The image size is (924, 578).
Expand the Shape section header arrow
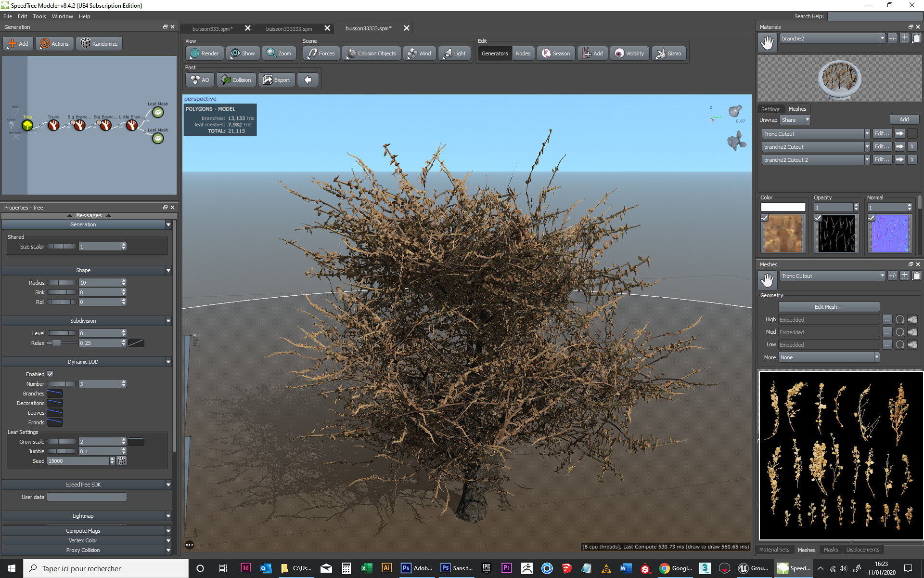pos(168,270)
